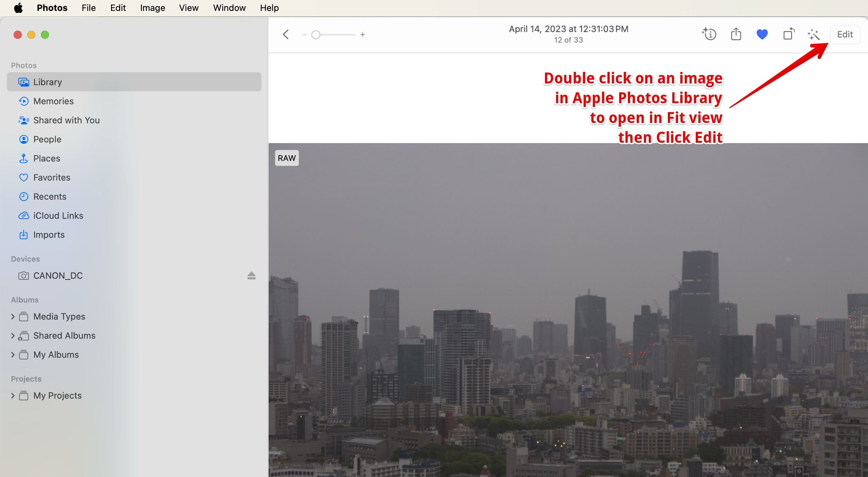
Task: Open the Image menu
Action: click(152, 8)
